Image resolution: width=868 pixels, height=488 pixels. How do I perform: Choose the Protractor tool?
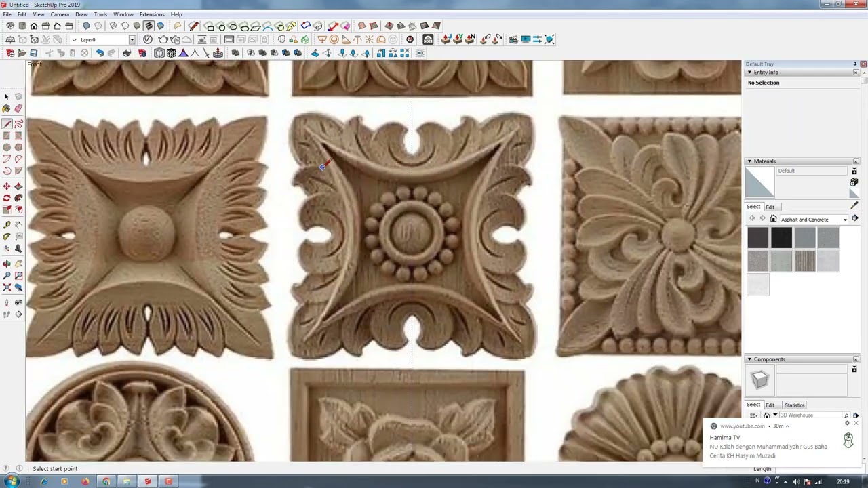tap(7, 237)
